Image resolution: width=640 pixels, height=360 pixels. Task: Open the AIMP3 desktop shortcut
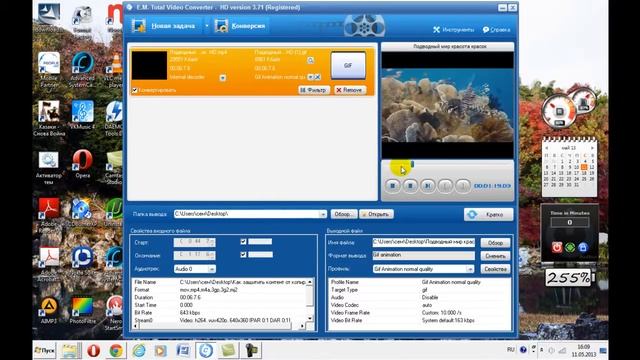[x=49, y=310]
